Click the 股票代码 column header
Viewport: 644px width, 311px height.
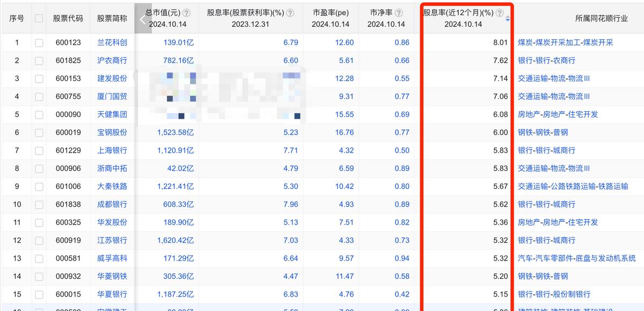click(68, 18)
